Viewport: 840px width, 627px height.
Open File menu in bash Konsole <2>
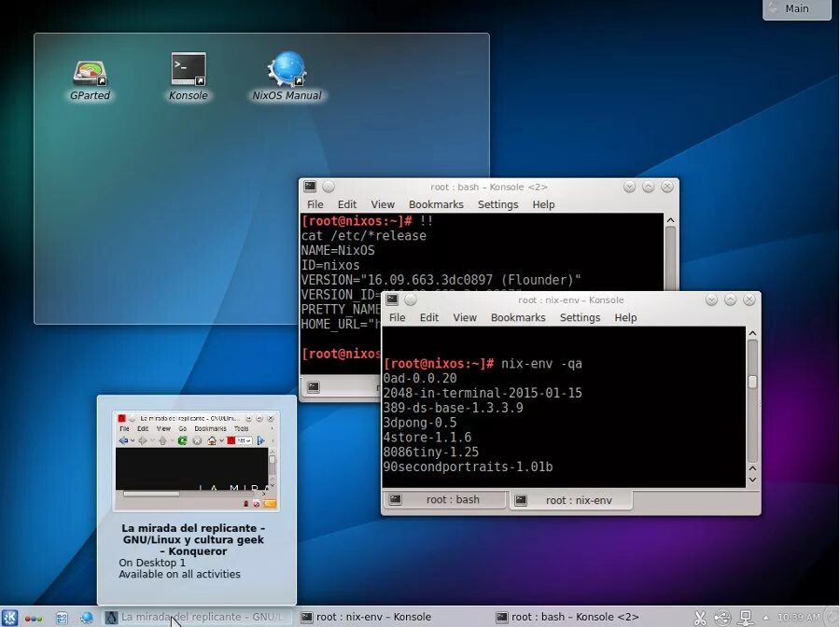[315, 204]
